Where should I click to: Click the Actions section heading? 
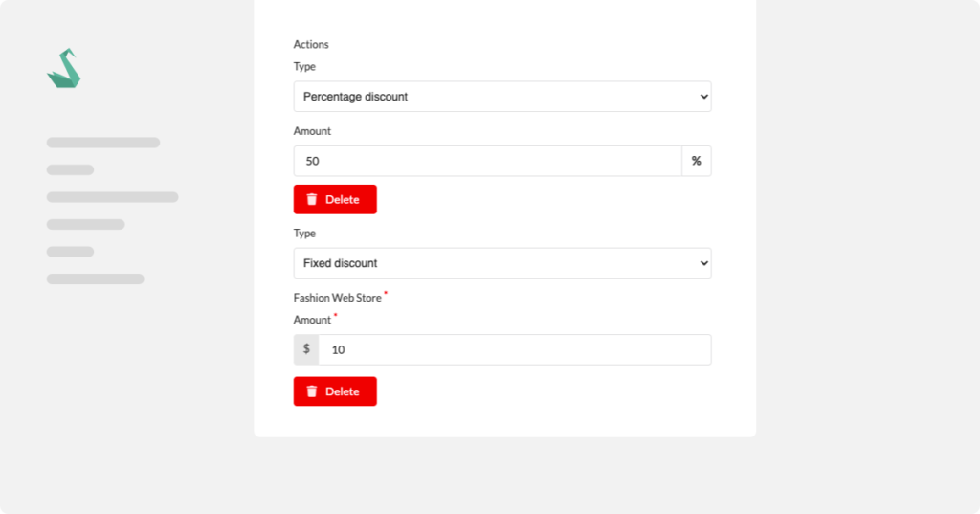(x=311, y=44)
